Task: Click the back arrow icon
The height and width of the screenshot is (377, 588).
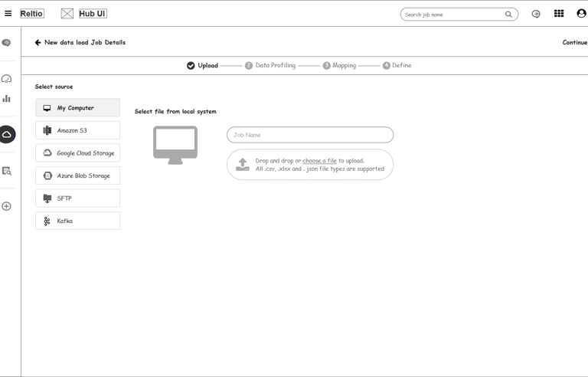Action: pos(38,43)
